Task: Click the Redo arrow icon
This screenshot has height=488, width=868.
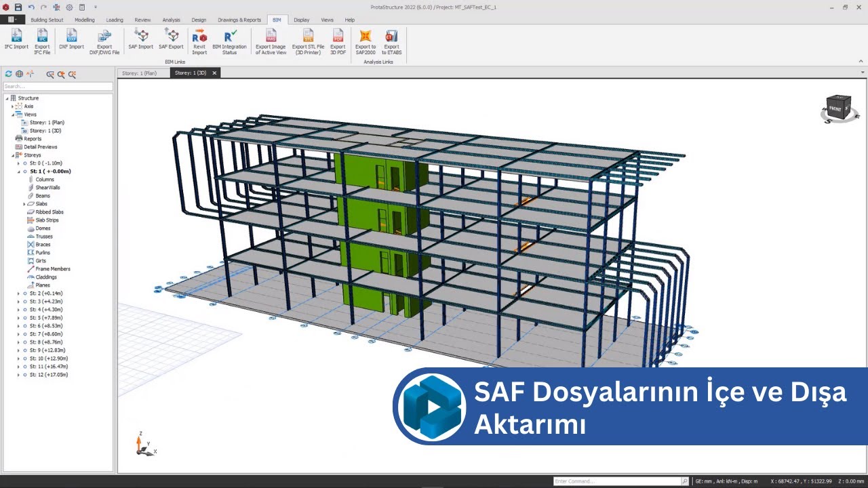Action: click(x=43, y=7)
